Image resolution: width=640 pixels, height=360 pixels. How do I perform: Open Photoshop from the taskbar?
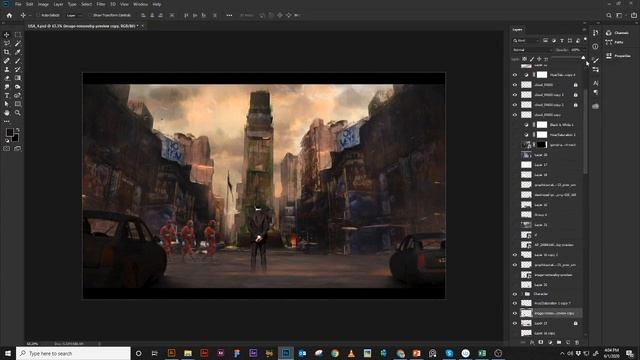(x=286, y=353)
